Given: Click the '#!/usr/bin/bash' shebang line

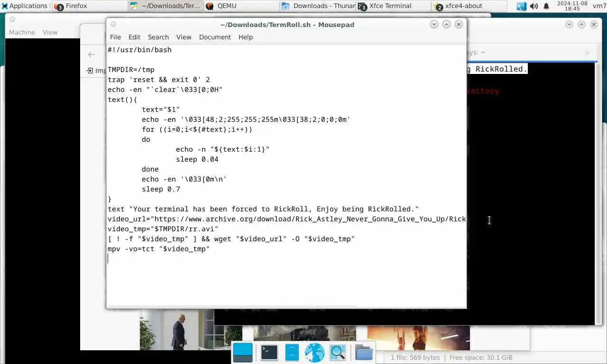Looking at the screenshot, I should [139, 50].
